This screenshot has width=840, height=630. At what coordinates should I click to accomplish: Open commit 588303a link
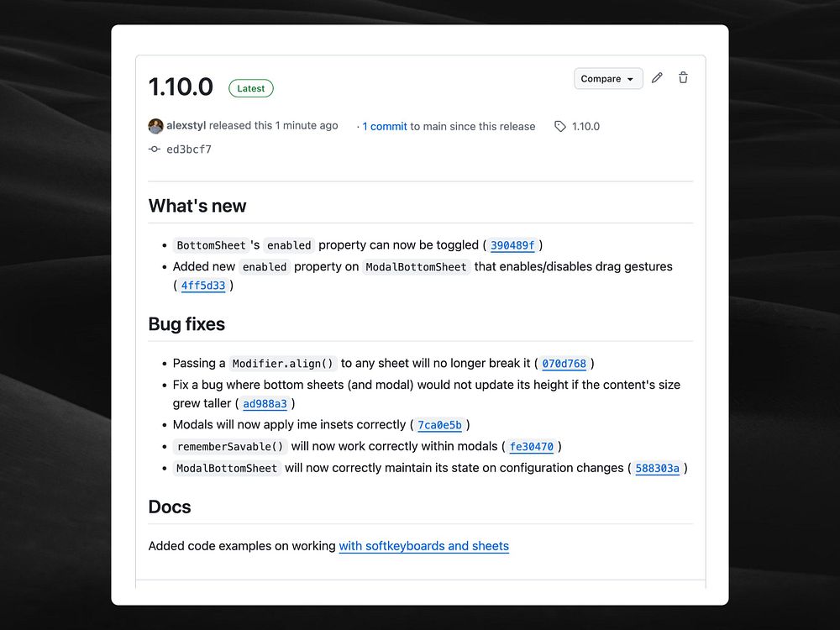[x=657, y=469]
